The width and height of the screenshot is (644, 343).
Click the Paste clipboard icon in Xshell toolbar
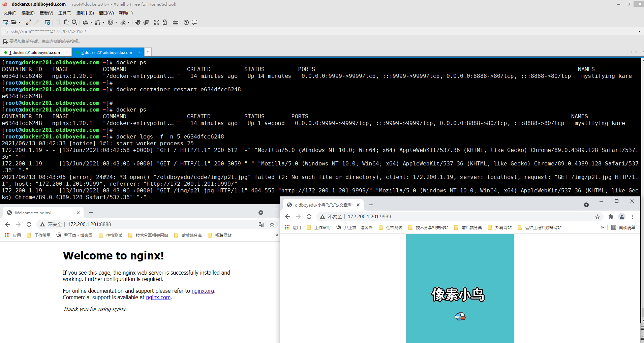coord(66,22)
